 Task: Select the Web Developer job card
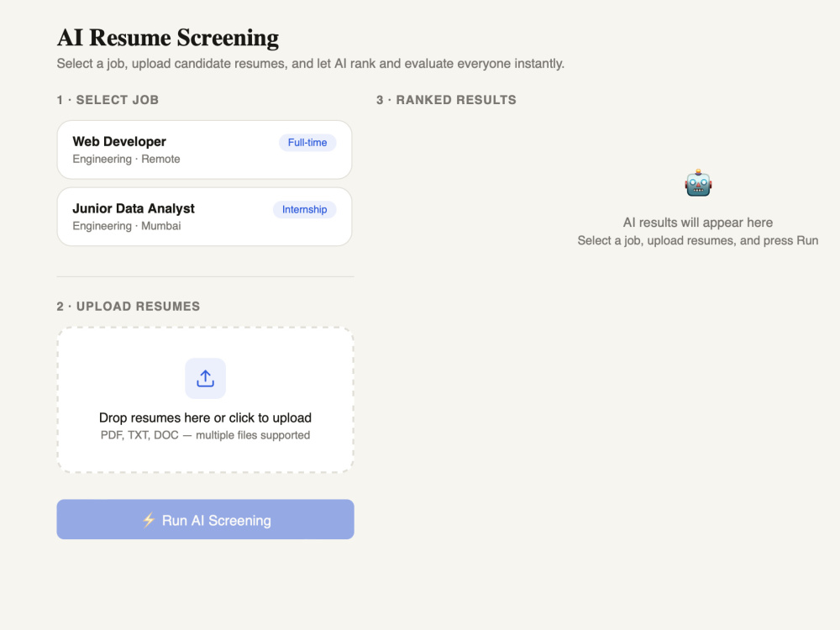click(204, 150)
